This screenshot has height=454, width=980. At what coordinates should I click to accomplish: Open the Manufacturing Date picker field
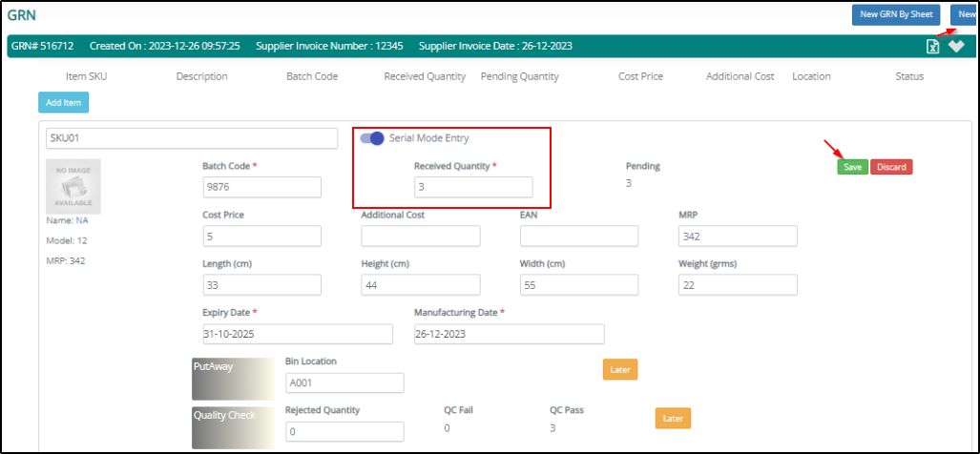pyautogui.click(x=509, y=334)
